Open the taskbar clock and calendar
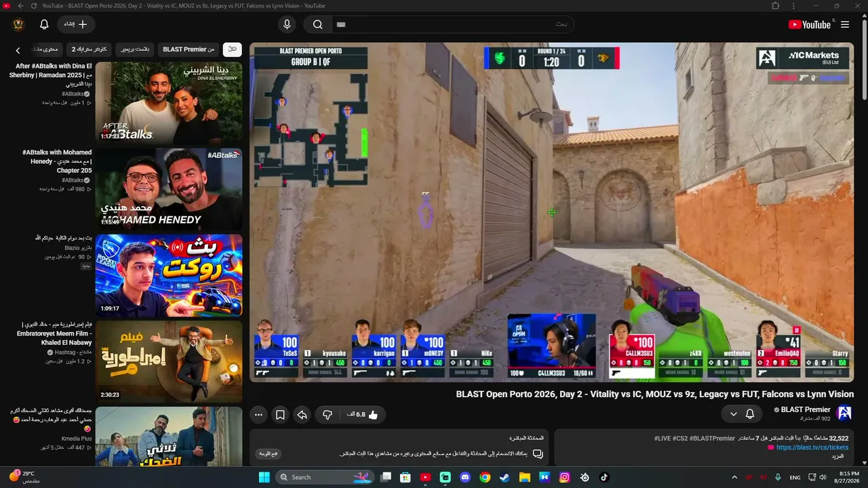Screen dimensions: 868x488 click(849, 477)
